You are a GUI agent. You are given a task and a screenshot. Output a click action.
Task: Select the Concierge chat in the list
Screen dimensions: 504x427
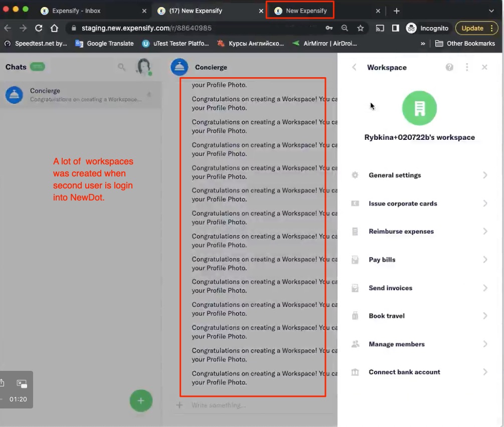pyautogui.click(x=80, y=95)
